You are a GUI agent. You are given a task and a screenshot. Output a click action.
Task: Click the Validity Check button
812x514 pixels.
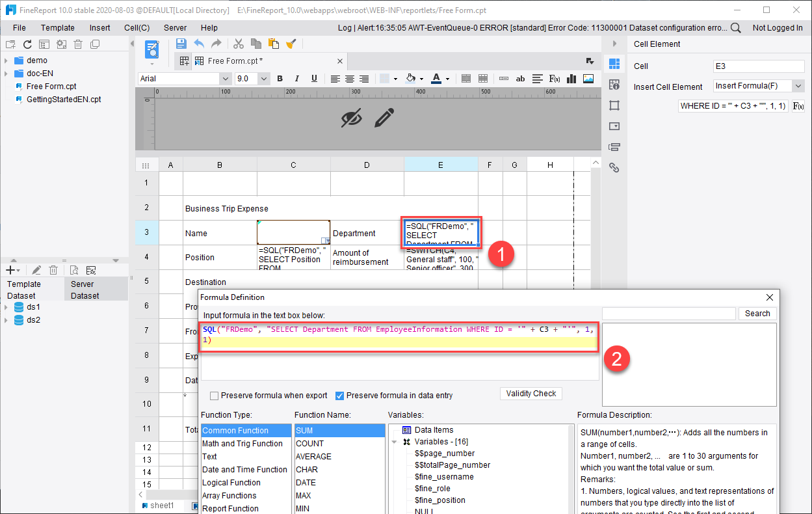coord(531,394)
